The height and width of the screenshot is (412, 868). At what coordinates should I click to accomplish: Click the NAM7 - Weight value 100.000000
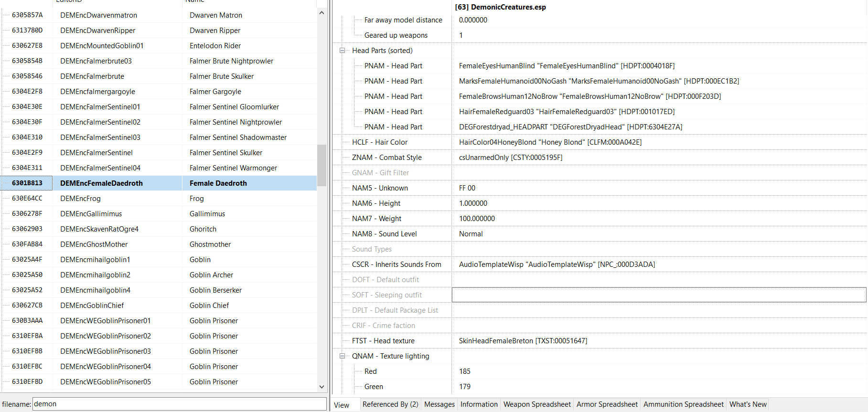click(477, 219)
